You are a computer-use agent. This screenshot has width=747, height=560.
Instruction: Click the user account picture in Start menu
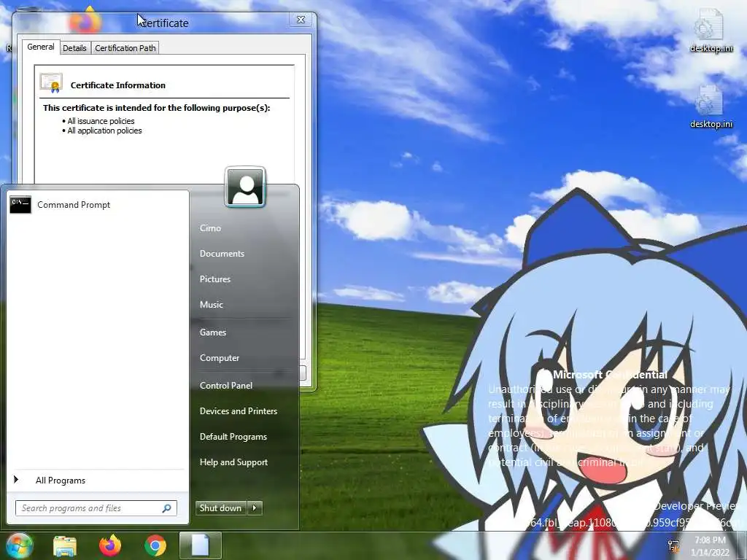tap(245, 187)
